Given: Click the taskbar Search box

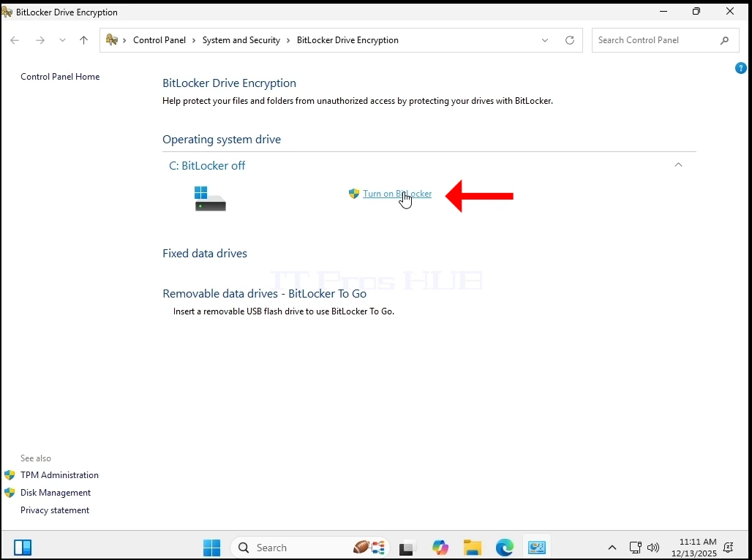Looking at the screenshot, I should click(x=310, y=548).
